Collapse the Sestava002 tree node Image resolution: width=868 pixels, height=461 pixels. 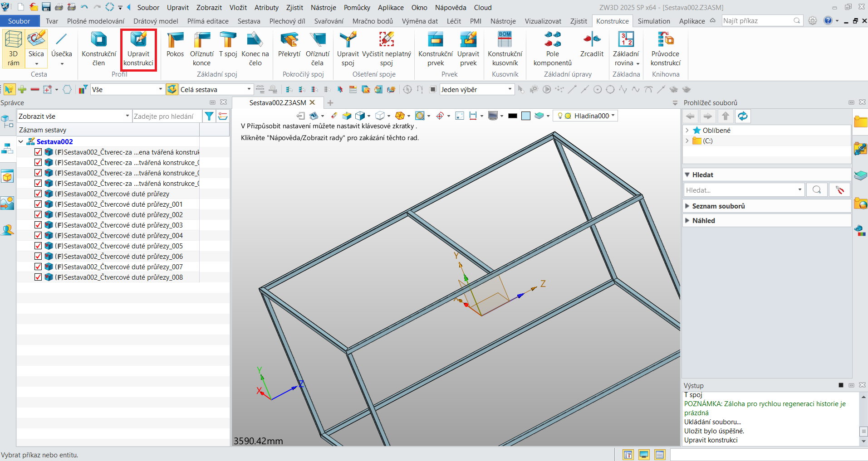pos(21,141)
